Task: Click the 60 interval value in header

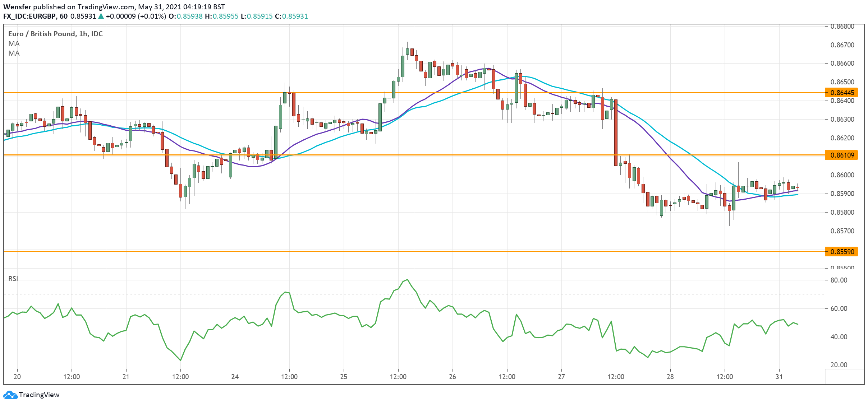Action: [x=64, y=16]
